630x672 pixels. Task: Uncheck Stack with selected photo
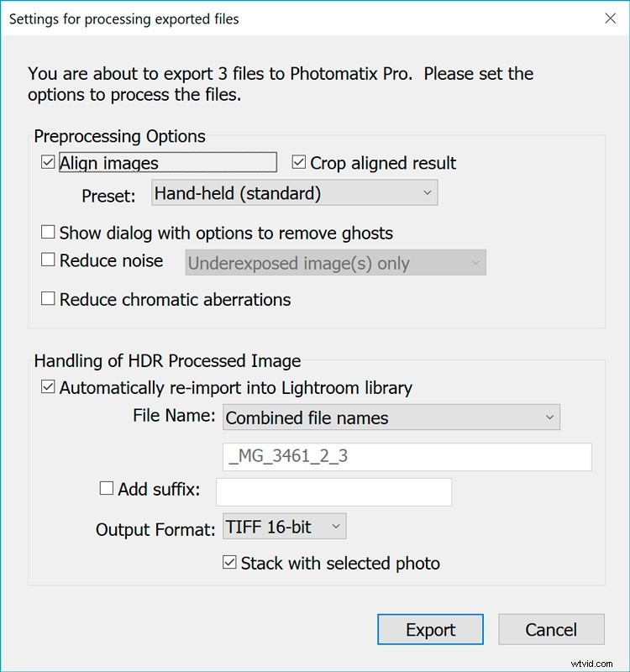230,564
